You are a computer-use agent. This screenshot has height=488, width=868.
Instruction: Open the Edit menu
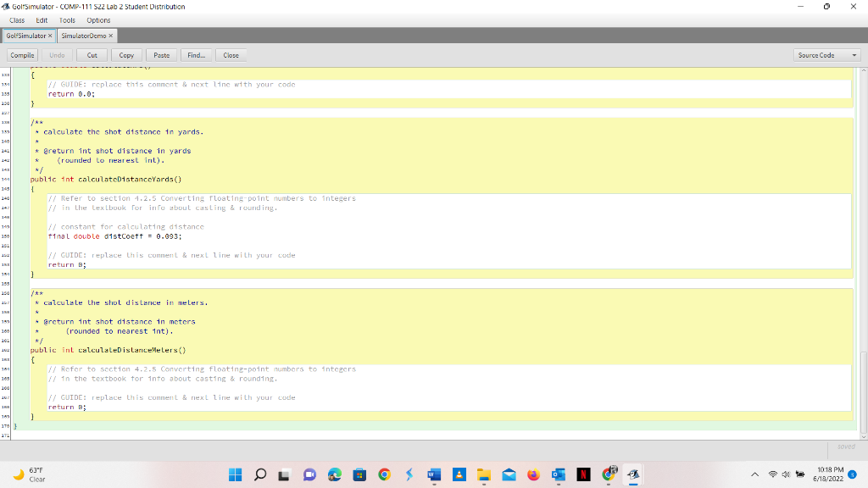pyautogui.click(x=42, y=20)
